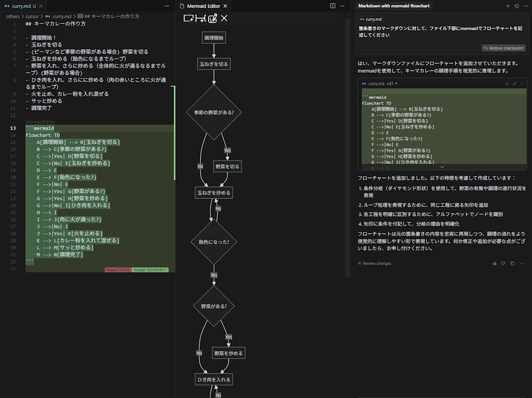
Task: Click the MermaidEditor code lens above line 13
Action: click(40, 122)
